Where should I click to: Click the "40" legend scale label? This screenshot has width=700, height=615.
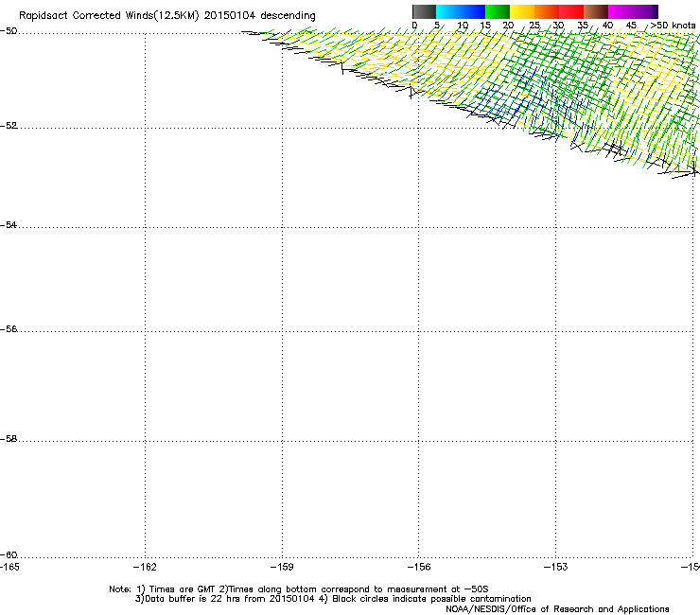tap(607, 26)
